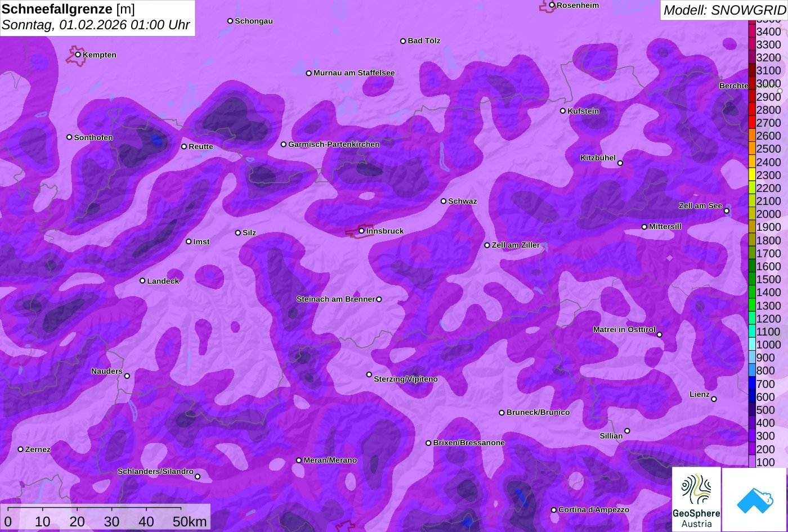Click the 20 mark on scale bar
The image size is (788, 532).
click(x=77, y=522)
